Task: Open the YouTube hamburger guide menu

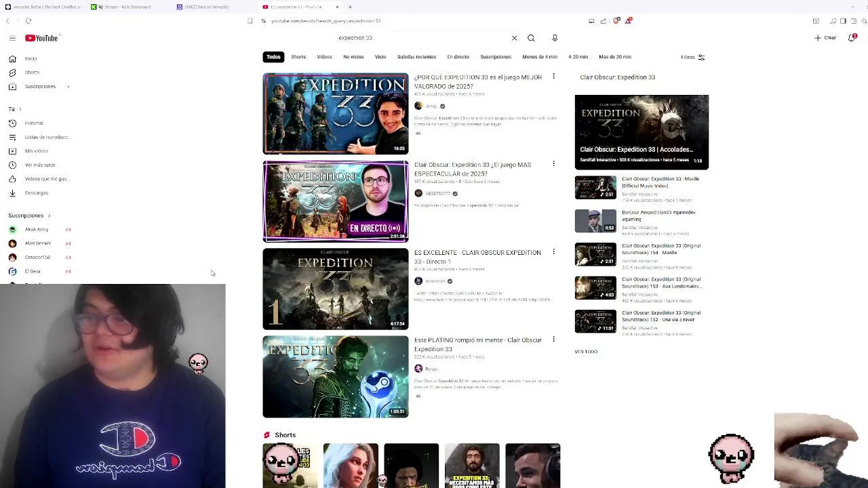Action: pos(12,38)
